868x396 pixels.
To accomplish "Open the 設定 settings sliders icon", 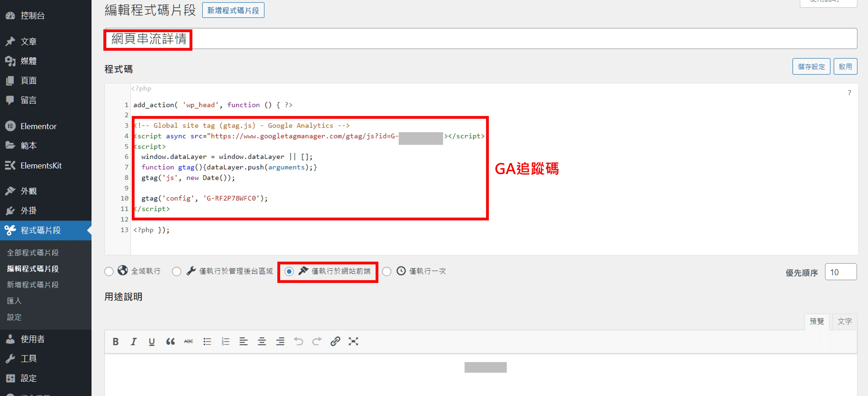I will click(x=10, y=378).
